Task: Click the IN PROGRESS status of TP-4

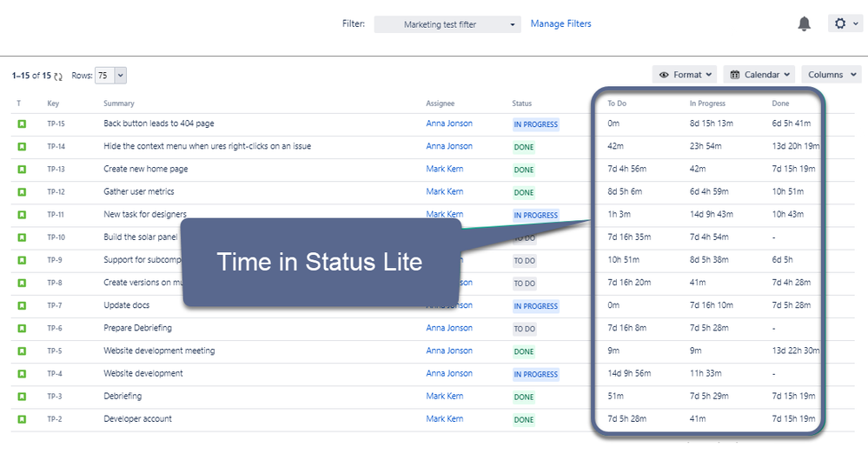Action: coord(536,375)
